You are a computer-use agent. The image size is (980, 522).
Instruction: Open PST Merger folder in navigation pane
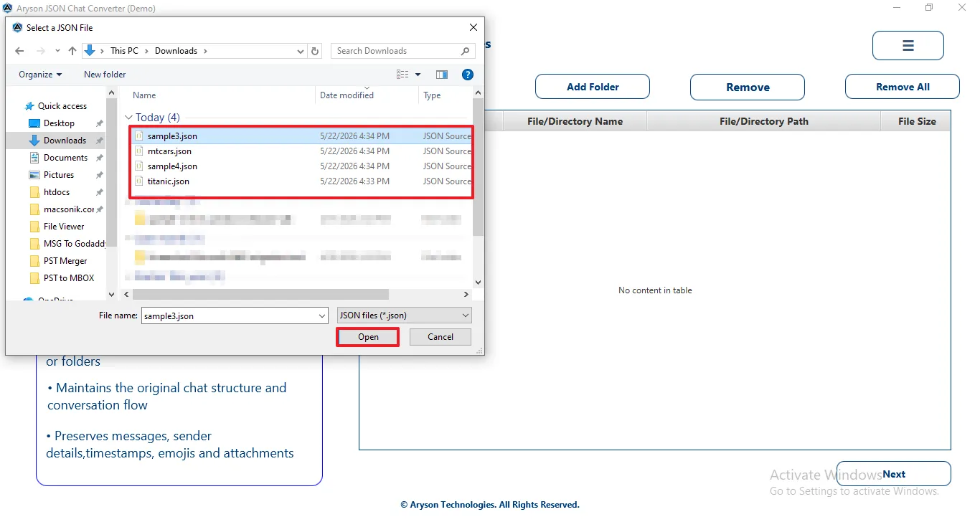click(x=65, y=261)
